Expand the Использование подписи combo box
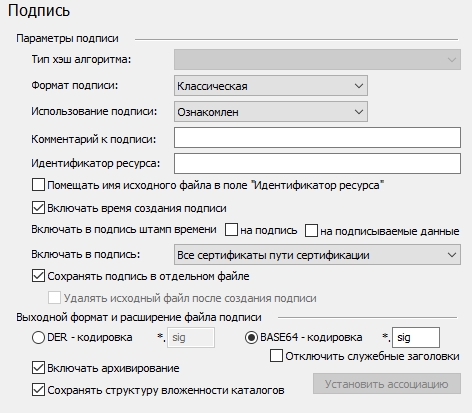The width and height of the screenshot is (472, 413). (271, 112)
